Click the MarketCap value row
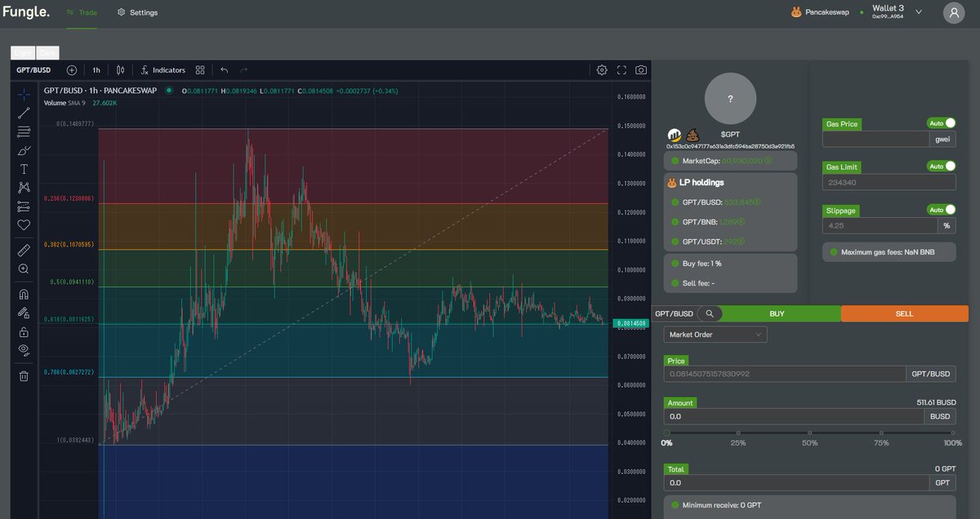Viewport: 980px width, 519px height. [730, 161]
